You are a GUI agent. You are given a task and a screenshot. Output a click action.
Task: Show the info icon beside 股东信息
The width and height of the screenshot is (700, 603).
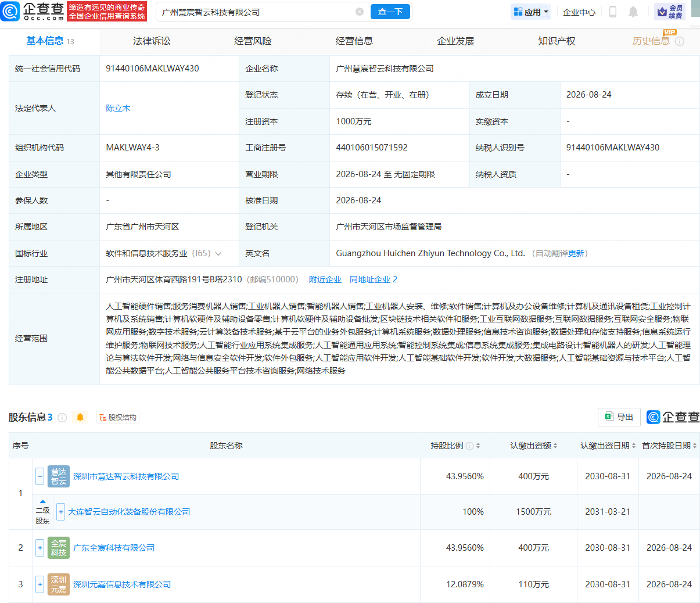(62, 417)
